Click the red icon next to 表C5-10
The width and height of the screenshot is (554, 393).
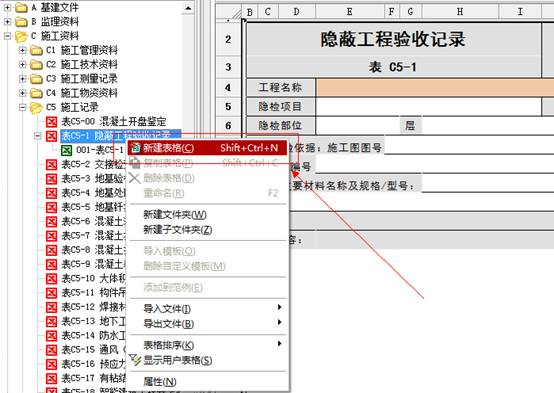[51, 278]
